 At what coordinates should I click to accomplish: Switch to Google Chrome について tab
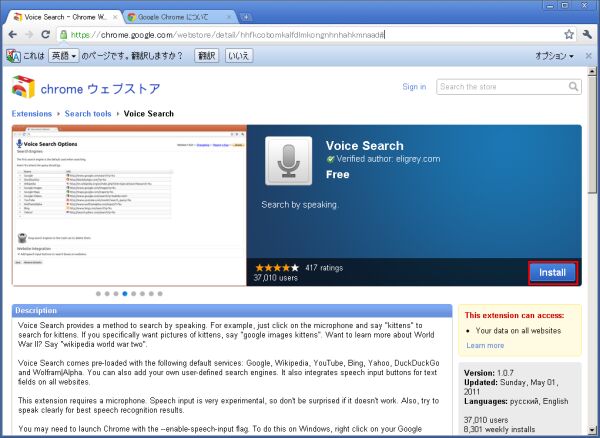[180, 17]
